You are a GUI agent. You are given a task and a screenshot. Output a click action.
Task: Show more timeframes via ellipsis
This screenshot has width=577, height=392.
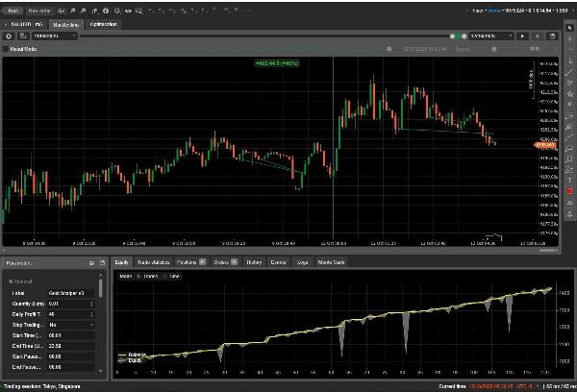248,11
